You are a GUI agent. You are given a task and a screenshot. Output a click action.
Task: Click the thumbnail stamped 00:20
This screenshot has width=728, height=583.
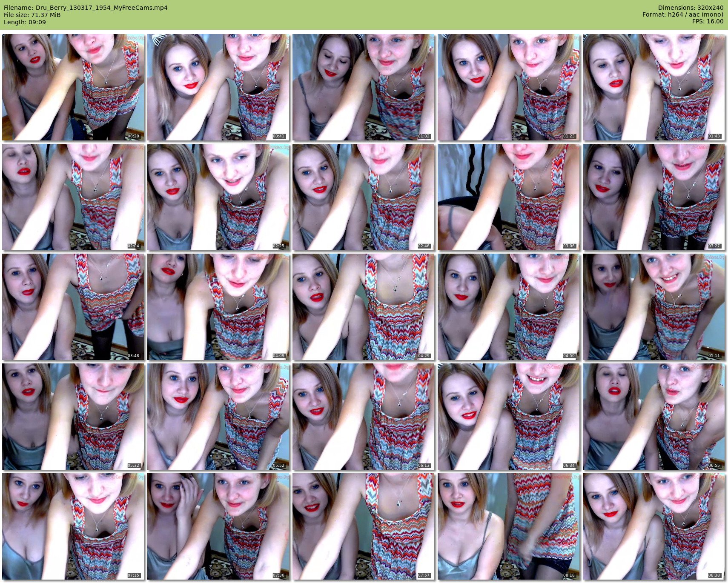(73, 87)
